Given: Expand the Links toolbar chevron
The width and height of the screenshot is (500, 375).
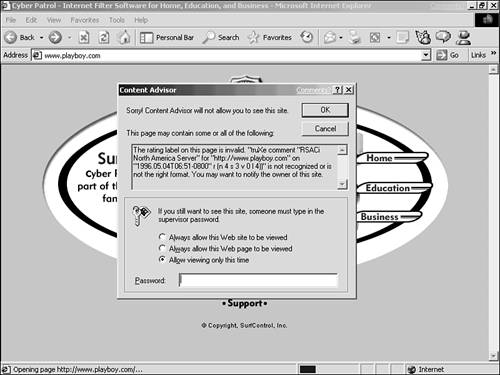Looking at the screenshot, I should point(493,53).
